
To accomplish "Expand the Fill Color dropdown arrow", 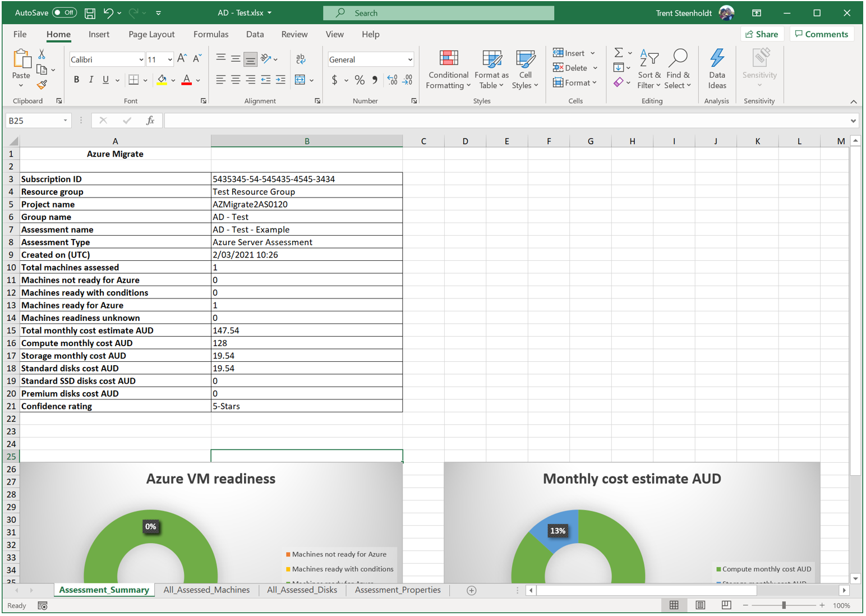I will (173, 80).
